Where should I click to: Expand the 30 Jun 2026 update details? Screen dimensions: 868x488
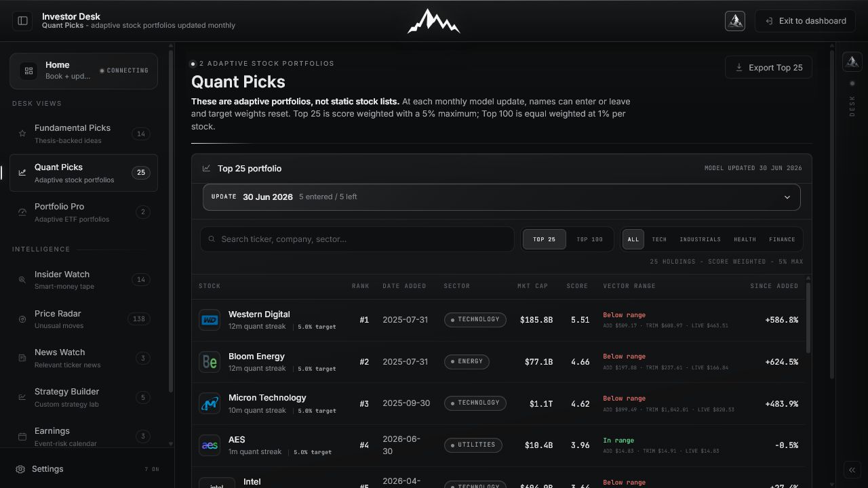pyautogui.click(x=502, y=197)
